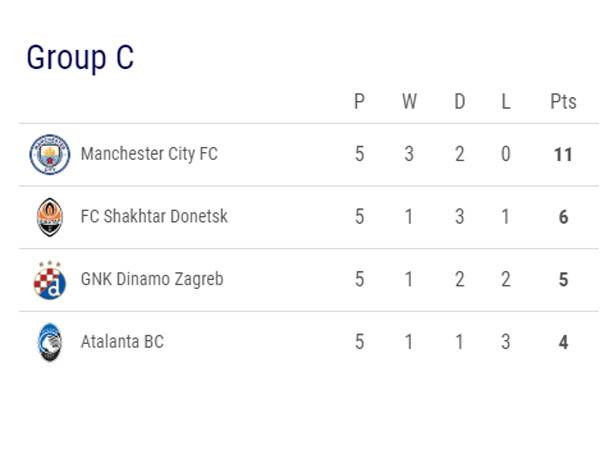Click the Group C heading
Viewport: 600px width, 450px height.
(x=80, y=58)
